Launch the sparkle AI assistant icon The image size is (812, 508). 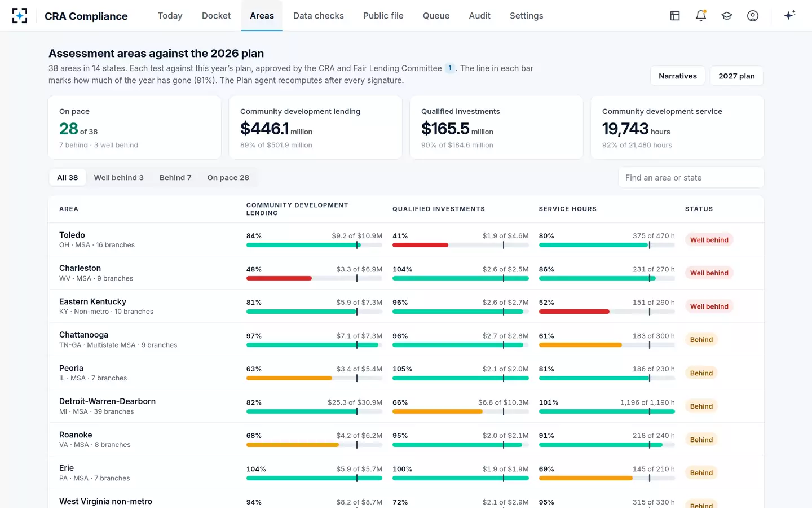tap(789, 15)
